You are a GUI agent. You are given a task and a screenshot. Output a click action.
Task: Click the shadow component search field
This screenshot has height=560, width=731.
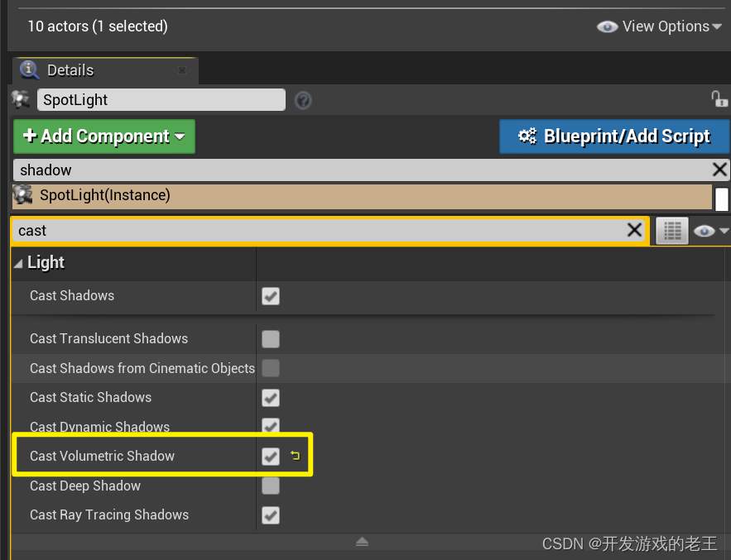coord(363,170)
